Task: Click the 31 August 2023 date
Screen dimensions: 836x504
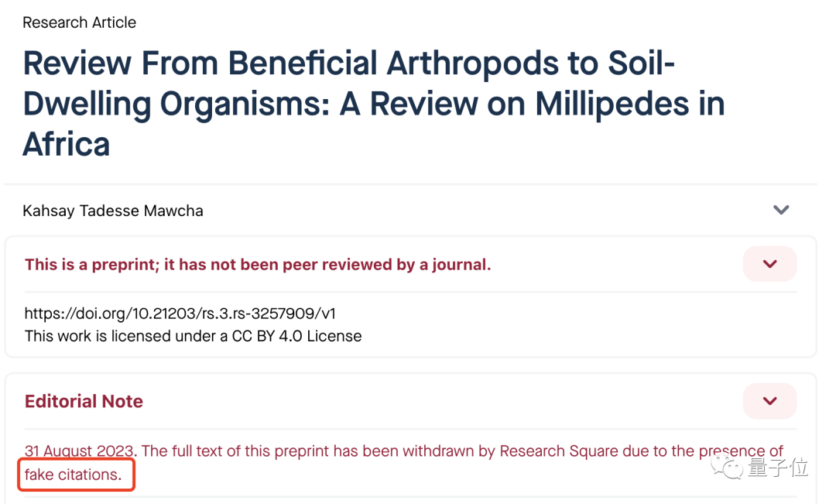Action: [x=79, y=451]
